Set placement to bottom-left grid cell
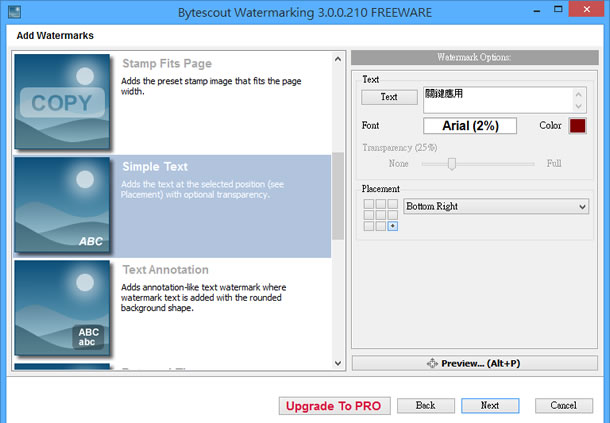610x423 pixels. [x=369, y=226]
